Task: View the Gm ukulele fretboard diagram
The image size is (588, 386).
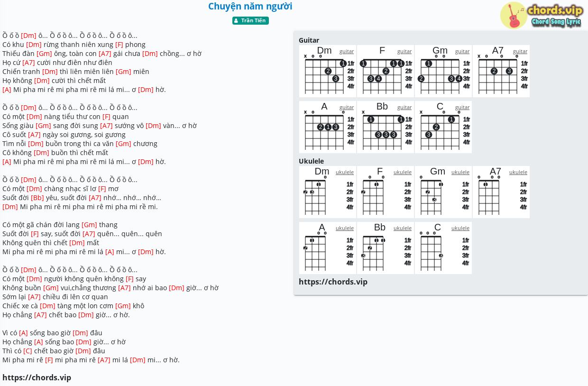Action: pyautogui.click(x=443, y=192)
